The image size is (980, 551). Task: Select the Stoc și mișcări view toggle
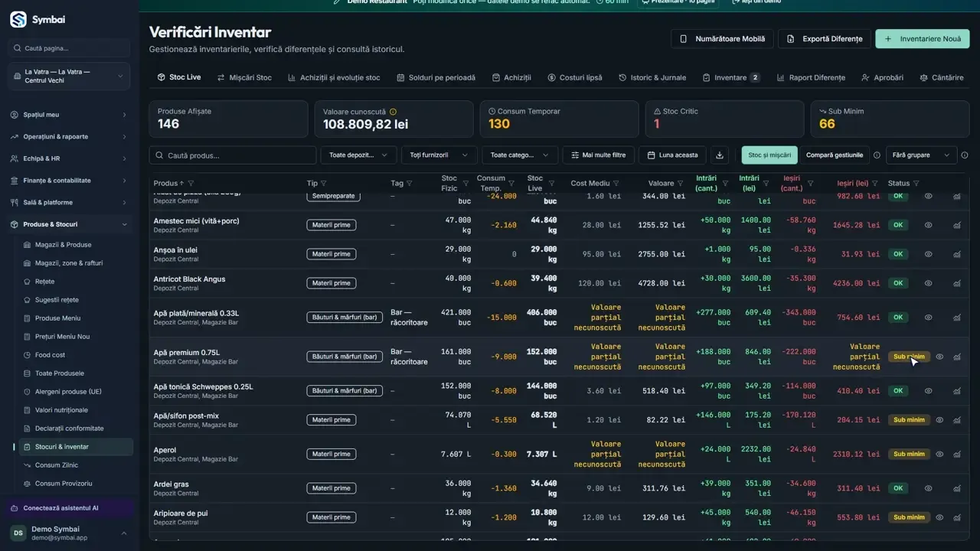(x=769, y=155)
